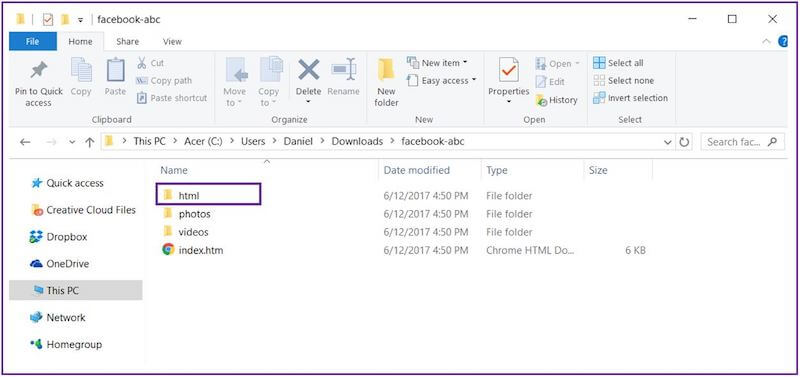
Task: Click Paste shortcut in the ribbon
Action: click(x=172, y=98)
